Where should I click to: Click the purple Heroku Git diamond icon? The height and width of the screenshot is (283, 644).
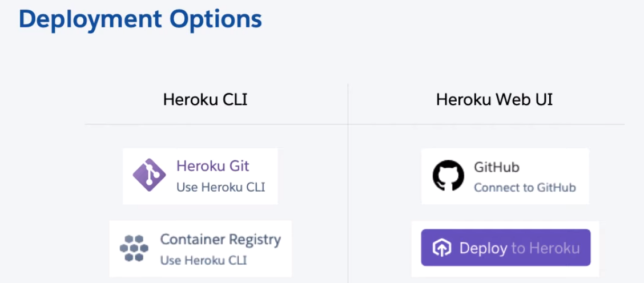click(149, 175)
